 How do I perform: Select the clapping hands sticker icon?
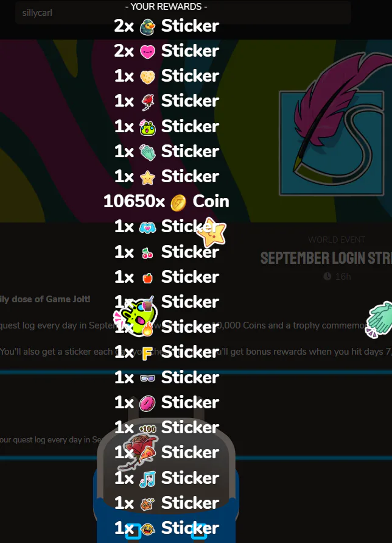(x=147, y=152)
